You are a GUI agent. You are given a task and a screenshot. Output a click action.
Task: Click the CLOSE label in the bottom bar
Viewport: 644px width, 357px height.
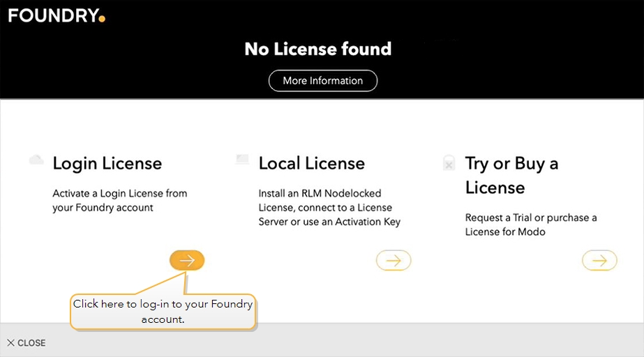point(31,343)
